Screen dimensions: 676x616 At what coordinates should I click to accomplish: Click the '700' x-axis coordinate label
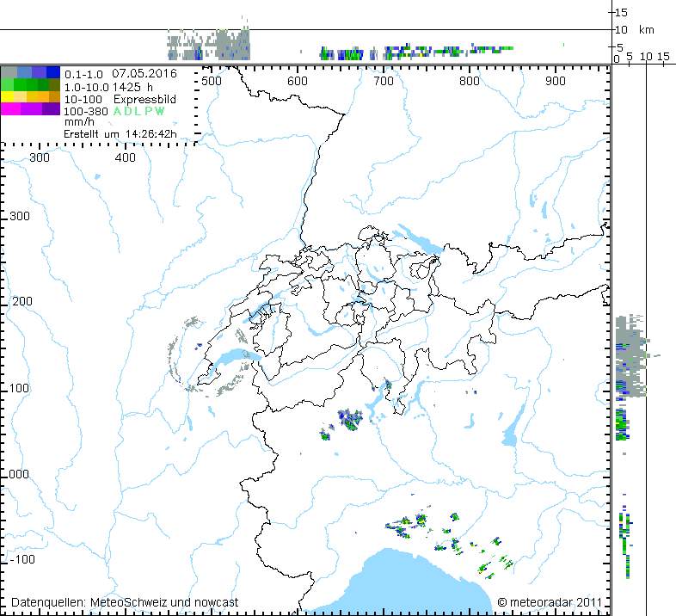[x=384, y=81]
